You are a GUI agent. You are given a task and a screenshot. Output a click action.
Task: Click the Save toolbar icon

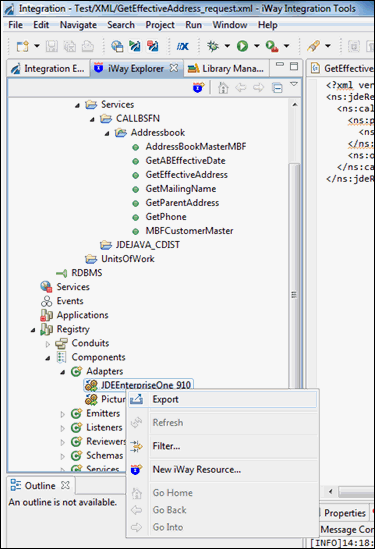(52, 46)
